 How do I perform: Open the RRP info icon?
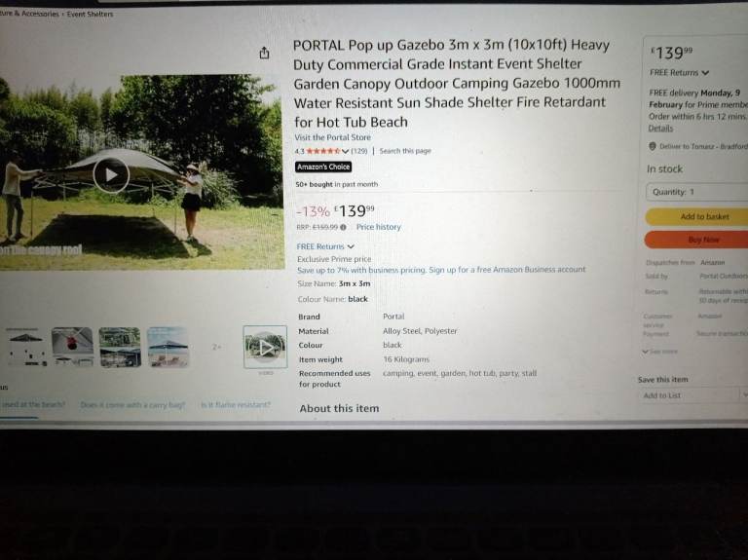343,227
